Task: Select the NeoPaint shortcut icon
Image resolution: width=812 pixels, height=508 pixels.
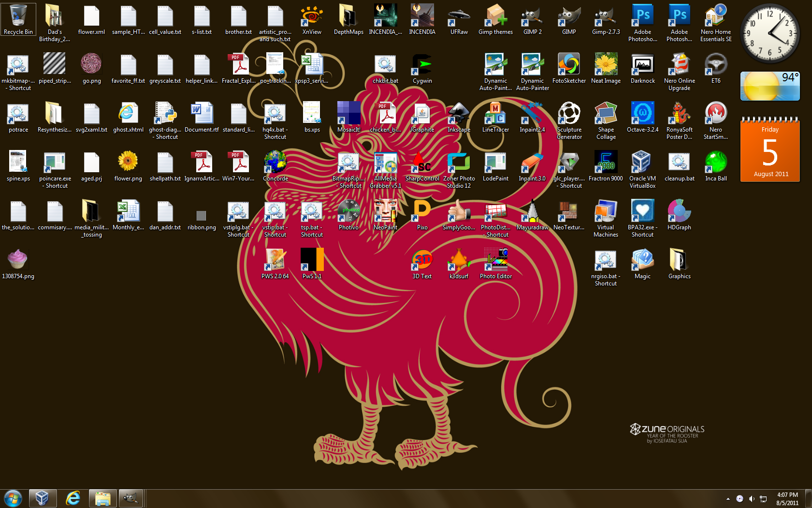Action: coord(385,215)
